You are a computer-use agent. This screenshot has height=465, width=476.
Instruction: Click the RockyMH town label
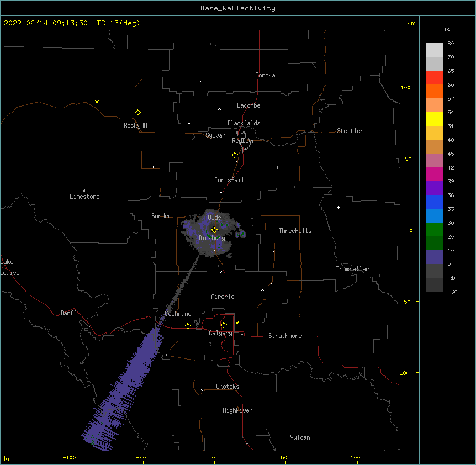(135, 125)
